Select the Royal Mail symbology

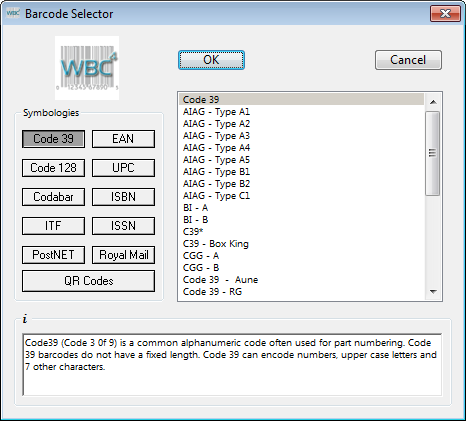coord(123,255)
